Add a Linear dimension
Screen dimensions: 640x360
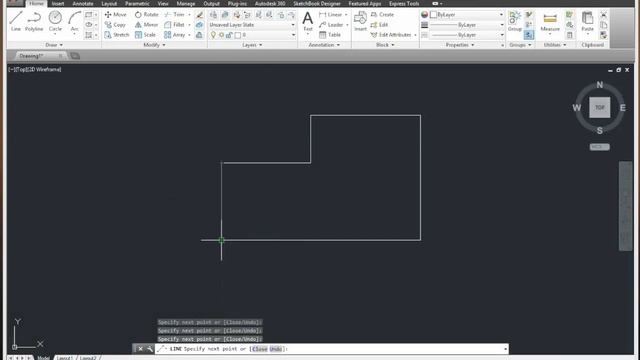(x=331, y=14)
